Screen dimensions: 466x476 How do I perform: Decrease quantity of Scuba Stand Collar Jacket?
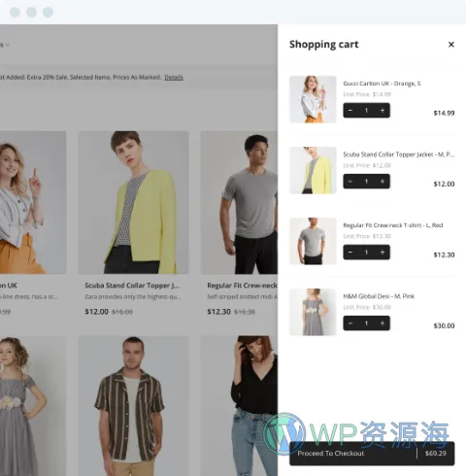(350, 182)
